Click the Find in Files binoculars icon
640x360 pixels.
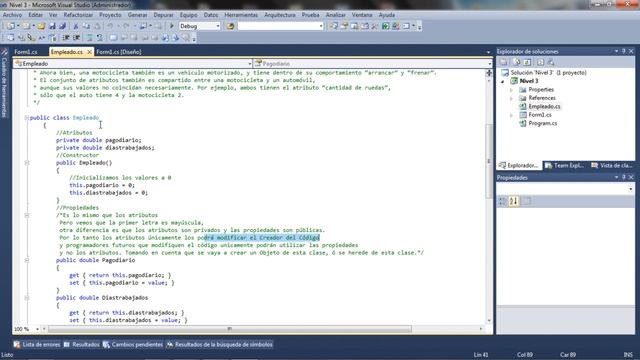(231, 26)
